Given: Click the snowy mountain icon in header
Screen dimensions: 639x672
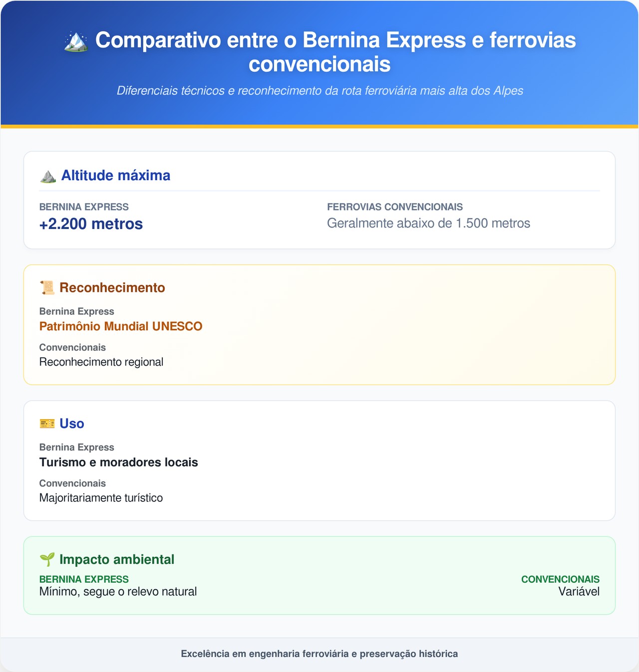Looking at the screenshot, I should (76, 41).
